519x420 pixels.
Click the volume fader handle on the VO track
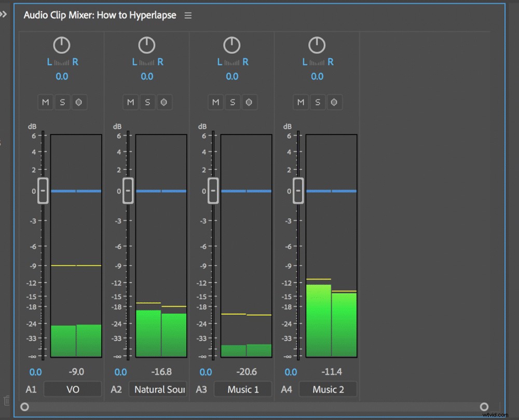click(x=42, y=191)
